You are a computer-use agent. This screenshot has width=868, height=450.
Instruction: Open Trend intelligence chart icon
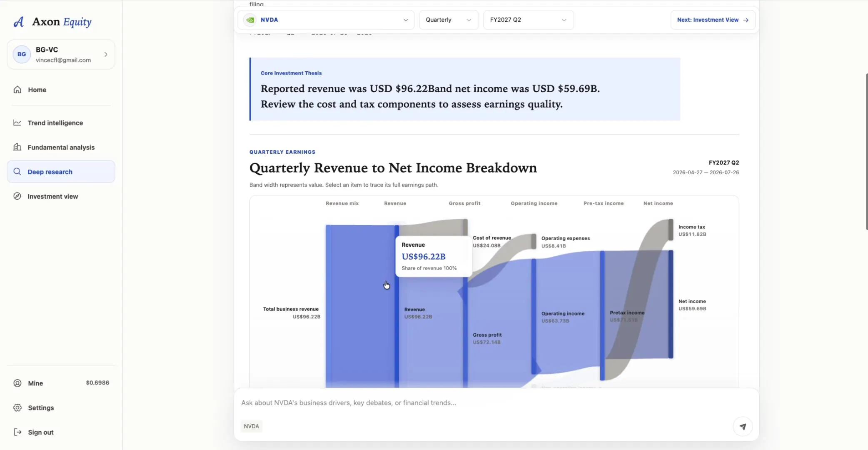point(17,122)
